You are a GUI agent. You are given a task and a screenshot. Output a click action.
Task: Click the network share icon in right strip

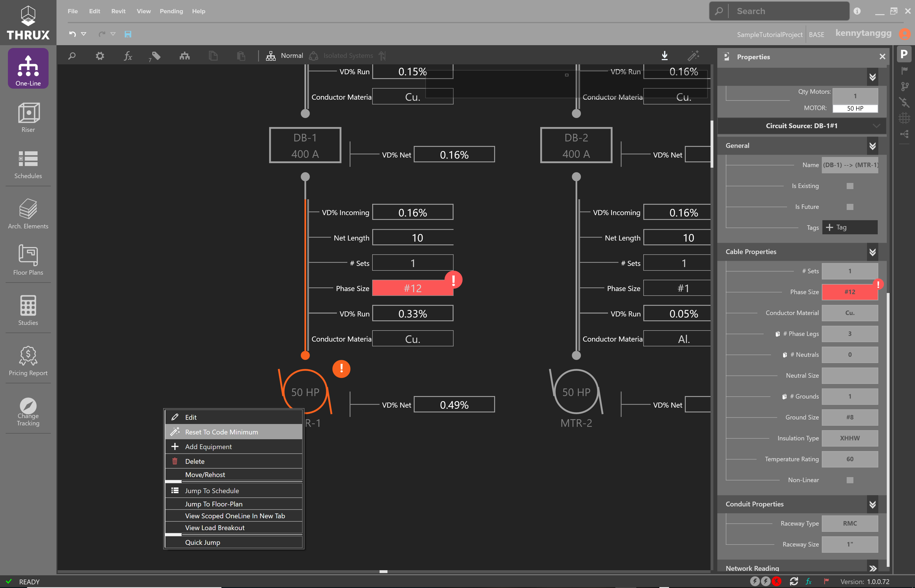[x=904, y=134]
